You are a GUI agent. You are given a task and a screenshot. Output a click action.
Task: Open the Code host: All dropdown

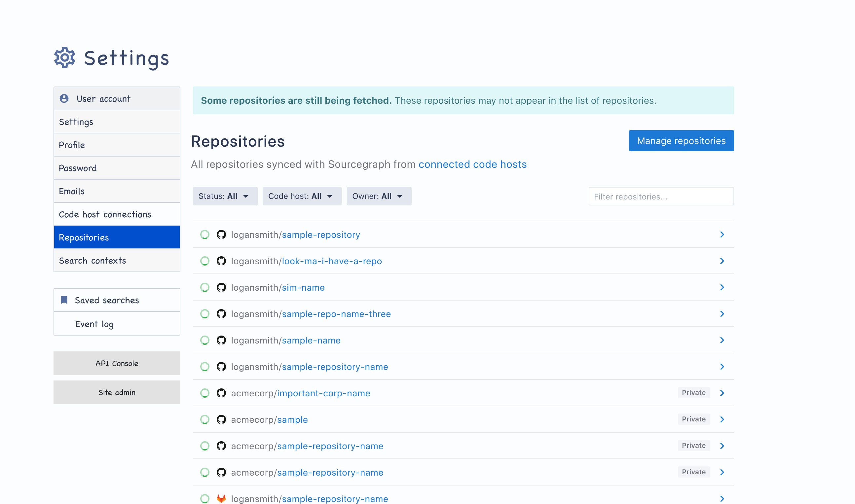[x=302, y=196]
